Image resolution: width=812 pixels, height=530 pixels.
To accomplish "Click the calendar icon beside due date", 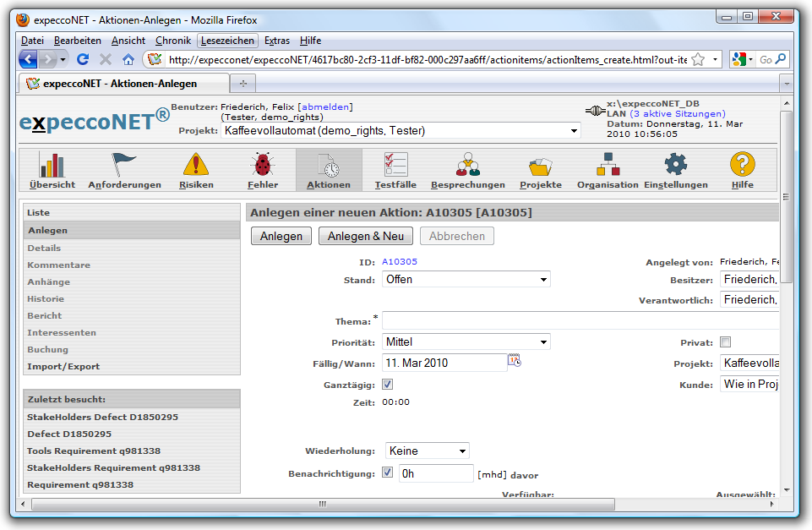I will pyautogui.click(x=515, y=361).
